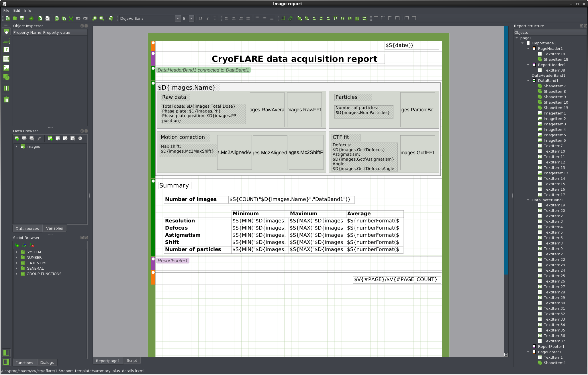Open the DejaVu Sans font dropdown
Viewport: 588px width, 375px height.
178,18
